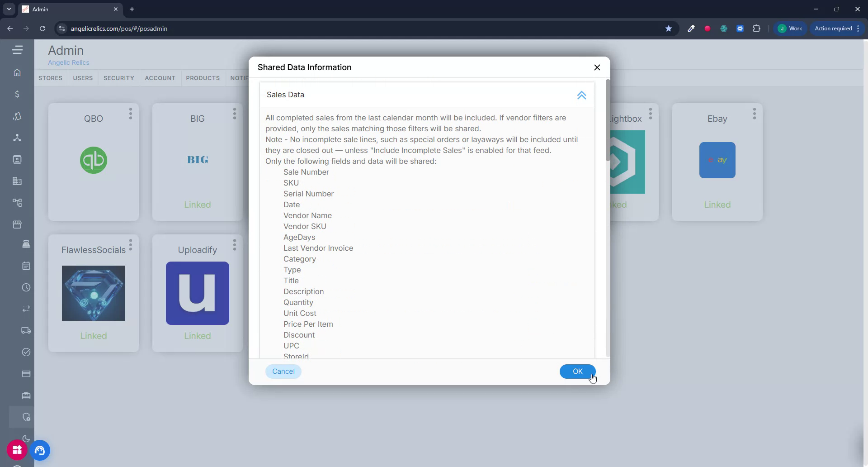Screen dimensions: 868x467
Task: Switch to the STORES tab
Action: tap(50, 78)
